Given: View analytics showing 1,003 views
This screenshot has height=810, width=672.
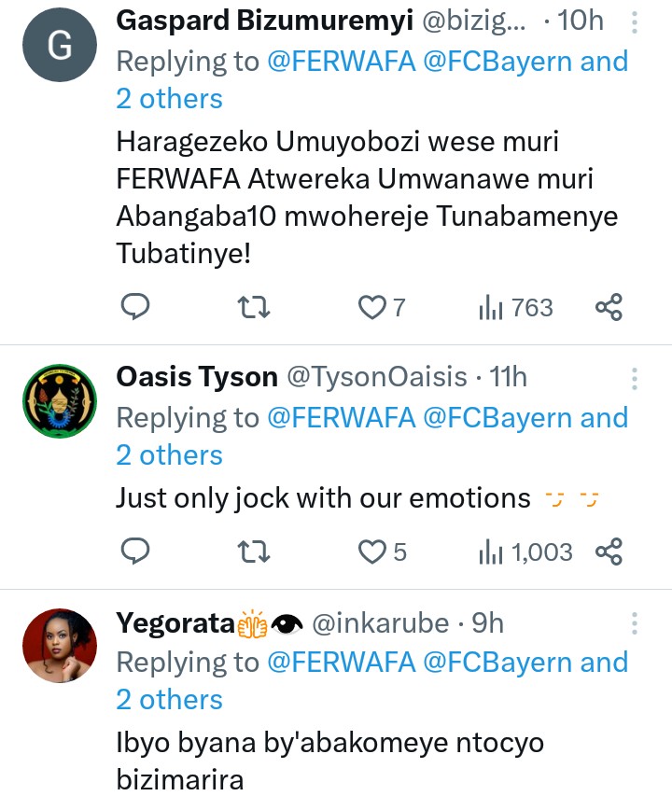Looking at the screenshot, I should pyautogui.click(x=525, y=552).
